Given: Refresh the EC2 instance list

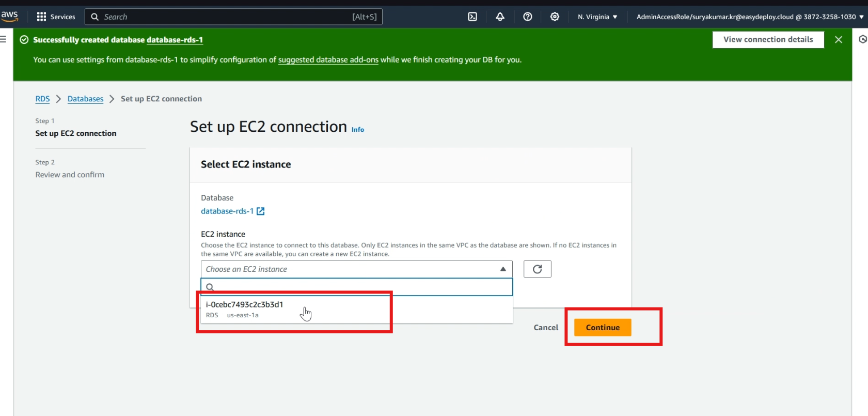Looking at the screenshot, I should coord(538,269).
